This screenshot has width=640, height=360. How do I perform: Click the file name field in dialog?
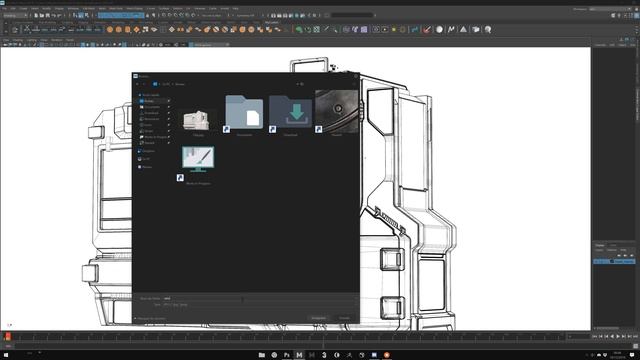coord(259,298)
